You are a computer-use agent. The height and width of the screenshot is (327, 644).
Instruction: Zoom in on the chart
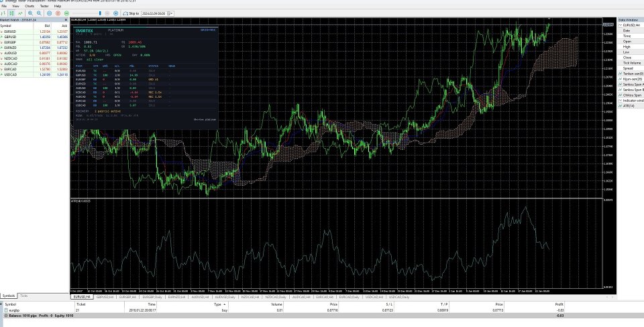pyautogui.click(x=30, y=13)
